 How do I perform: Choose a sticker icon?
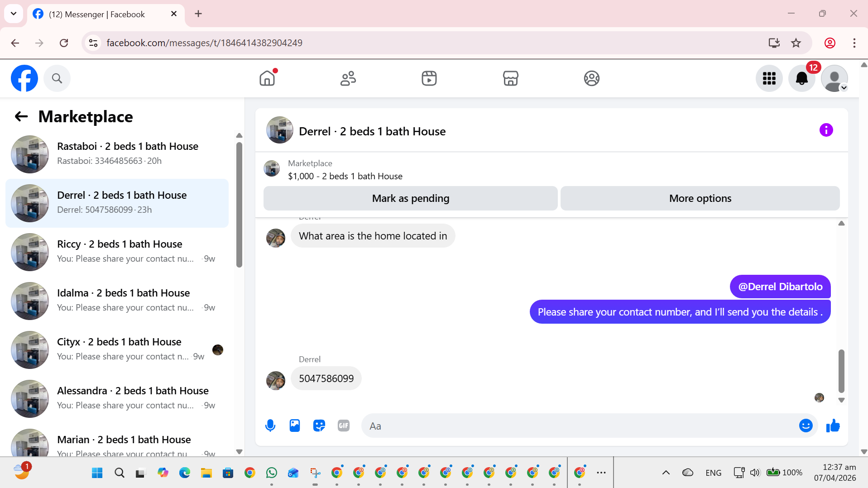[319, 426]
